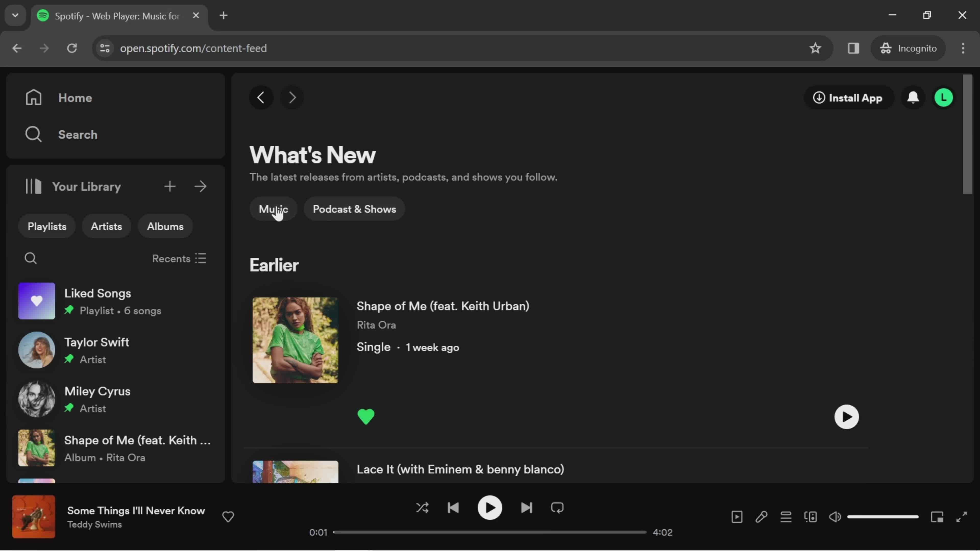Navigate forward using browser arrow
This screenshot has height=551, width=980.
click(x=43, y=48)
